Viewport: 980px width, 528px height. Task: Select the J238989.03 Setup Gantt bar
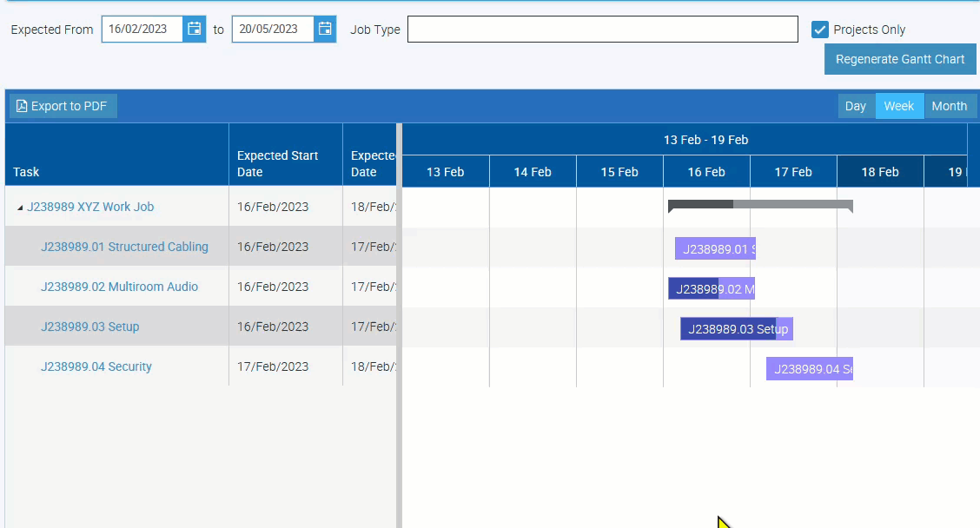(736, 329)
